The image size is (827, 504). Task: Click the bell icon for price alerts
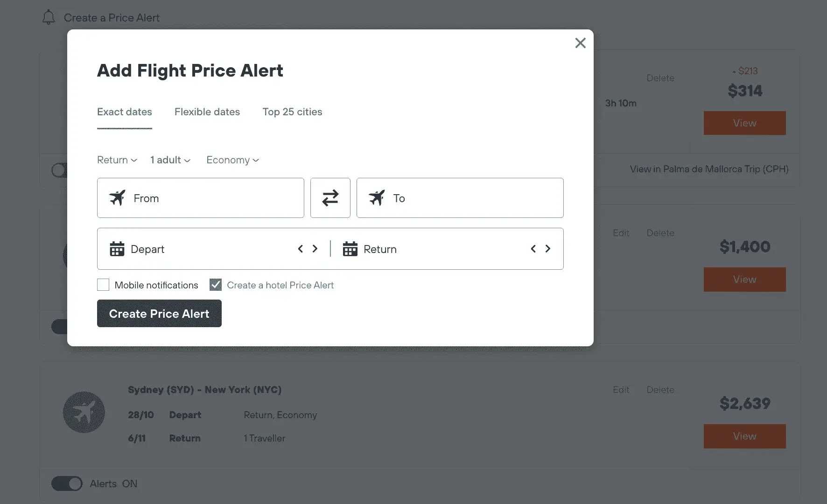tap(49, 18)
